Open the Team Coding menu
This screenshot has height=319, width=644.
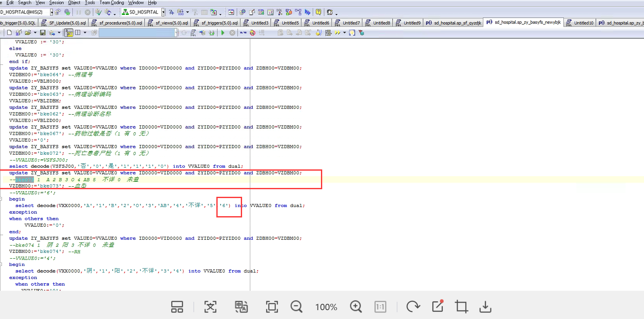click(112, 3)
